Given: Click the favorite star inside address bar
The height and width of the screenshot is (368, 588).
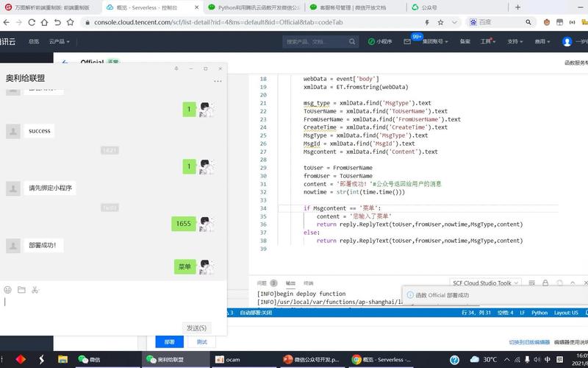Looking at the screenshot, I should [440, 23].
